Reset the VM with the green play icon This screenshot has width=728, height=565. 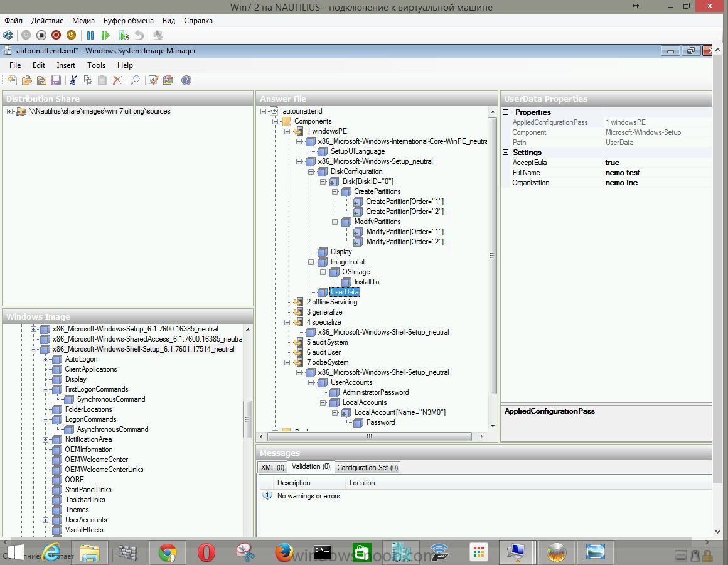105,35
